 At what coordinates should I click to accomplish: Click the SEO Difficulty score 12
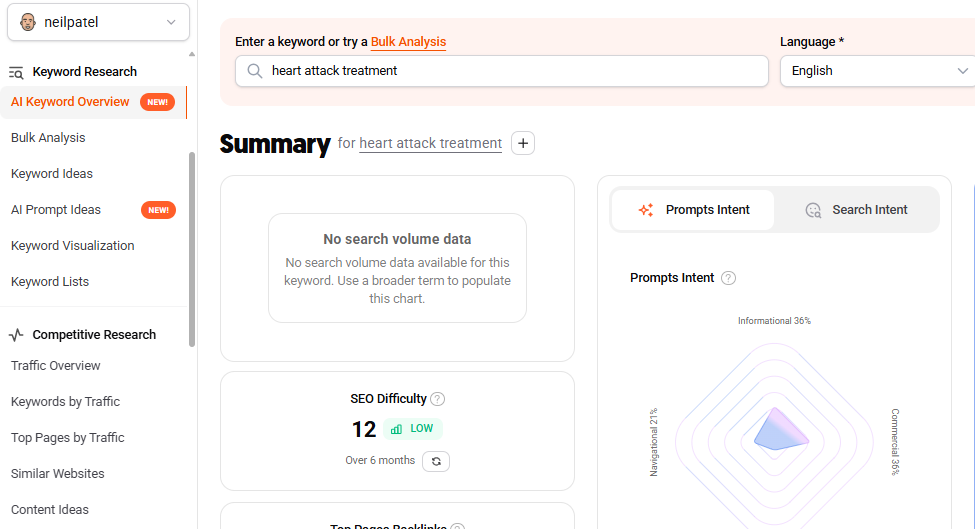(364, 430)
